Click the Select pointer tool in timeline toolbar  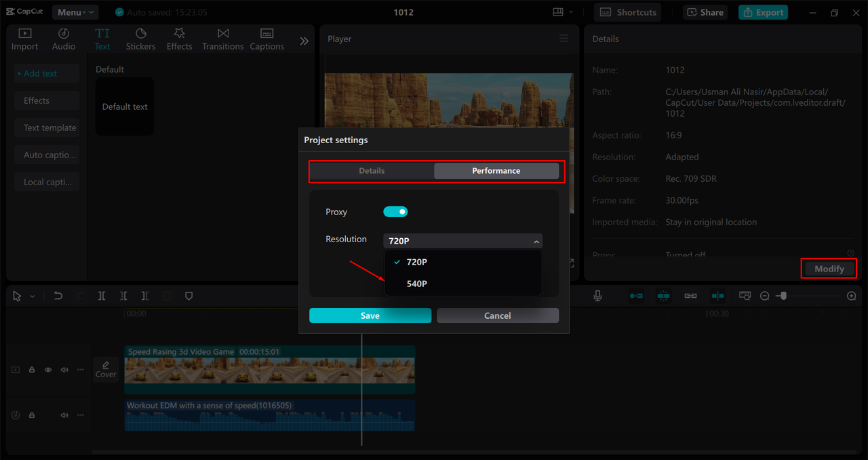tap(17, 296)
